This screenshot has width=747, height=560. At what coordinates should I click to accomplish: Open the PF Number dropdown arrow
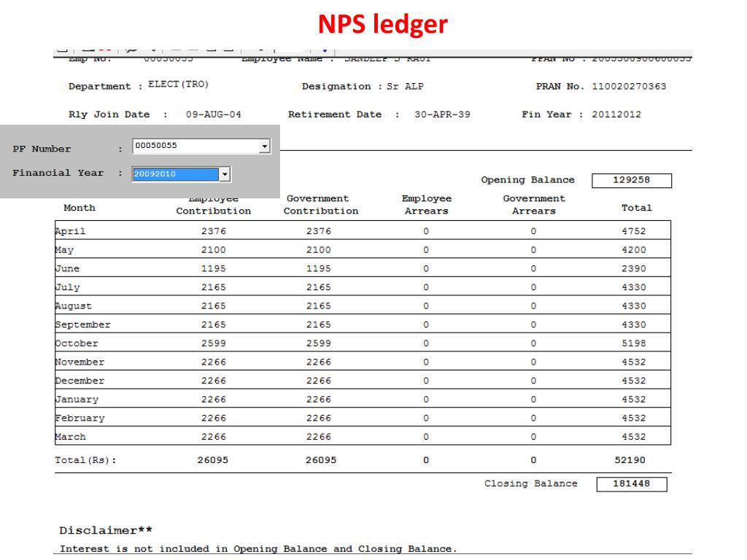pyautogui.click(x=265, y=146)
